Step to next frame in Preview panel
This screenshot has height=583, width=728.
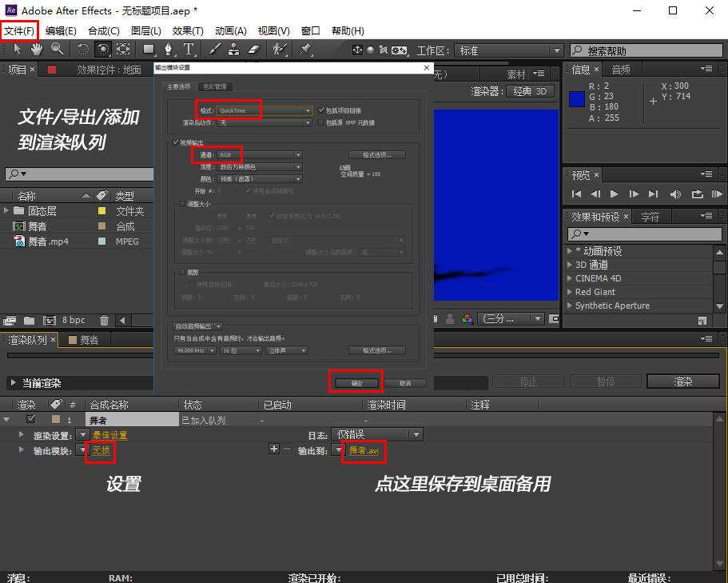click(x=634, y=194)
